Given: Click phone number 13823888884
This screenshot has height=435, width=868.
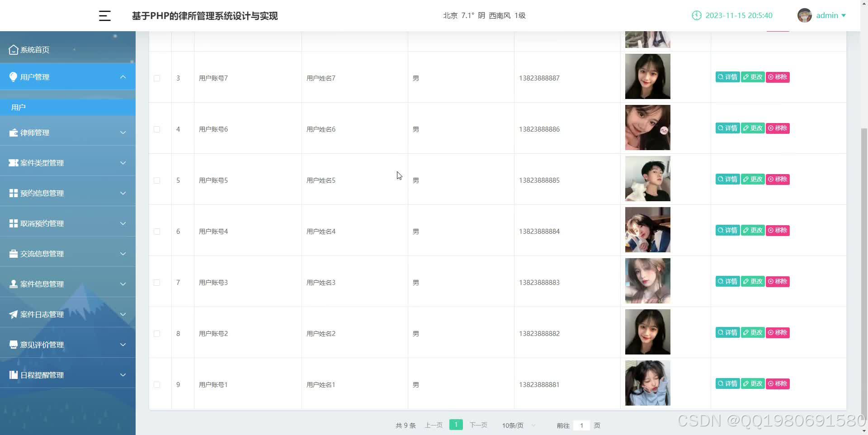Looking at the screenshot, I should click(x=539, y=232).
